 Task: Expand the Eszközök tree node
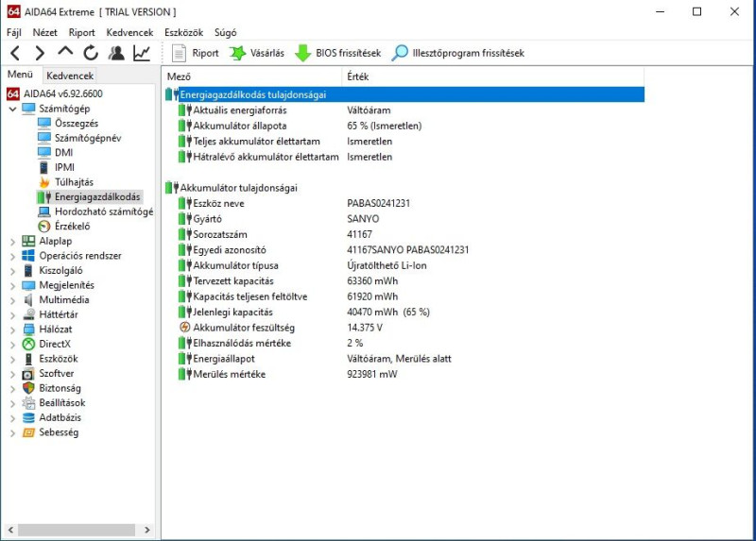[12, 360]
